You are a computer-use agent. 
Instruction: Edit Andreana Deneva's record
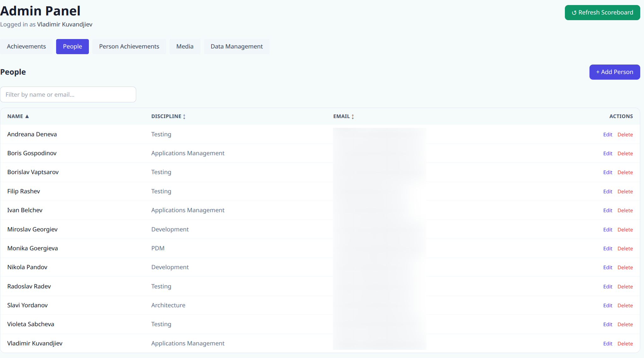607,134
